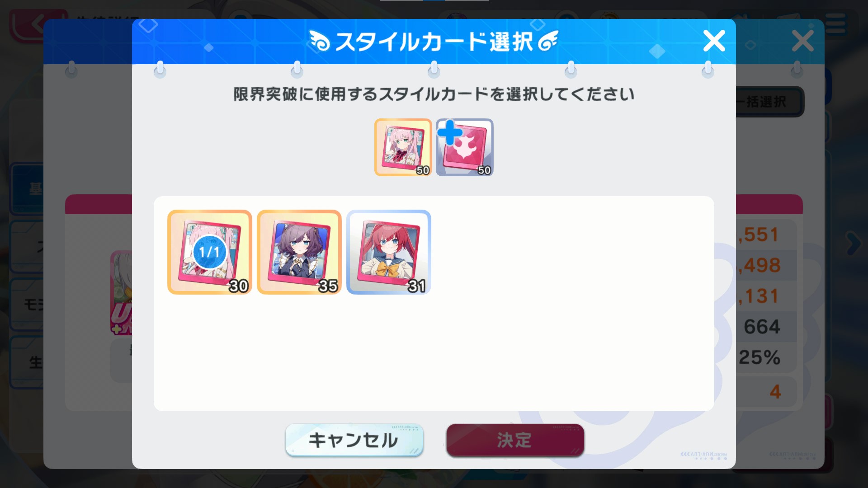This screenshot has width=868, height=488.
Task: Click the 決定 confirm button
Action: coord(515,440)
